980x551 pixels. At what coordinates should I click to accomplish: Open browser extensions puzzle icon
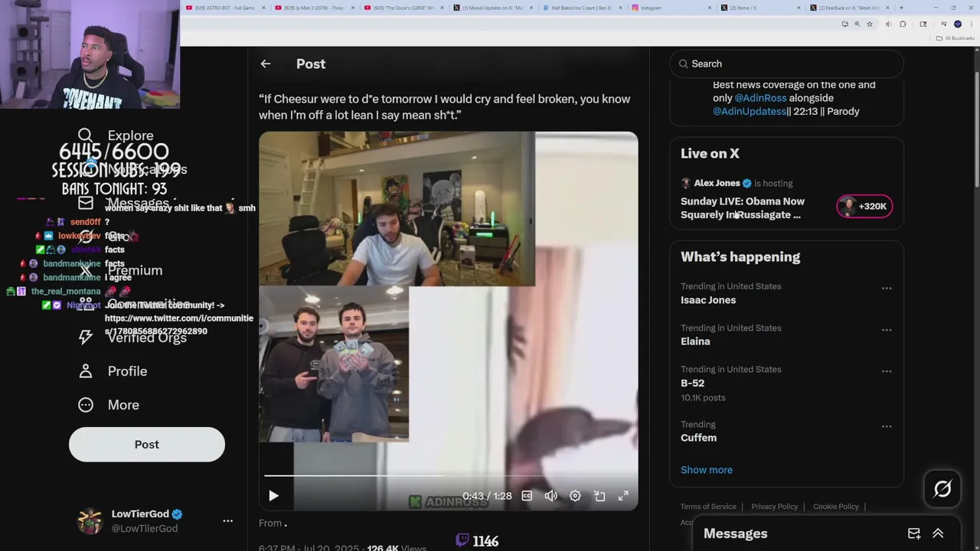coord(903,24)
